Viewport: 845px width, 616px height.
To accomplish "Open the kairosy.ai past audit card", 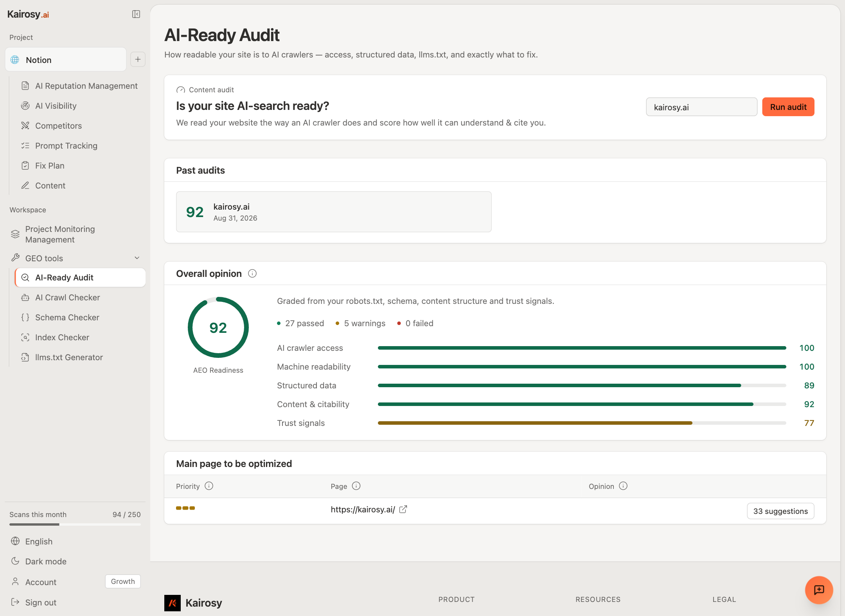I will 334,212.
